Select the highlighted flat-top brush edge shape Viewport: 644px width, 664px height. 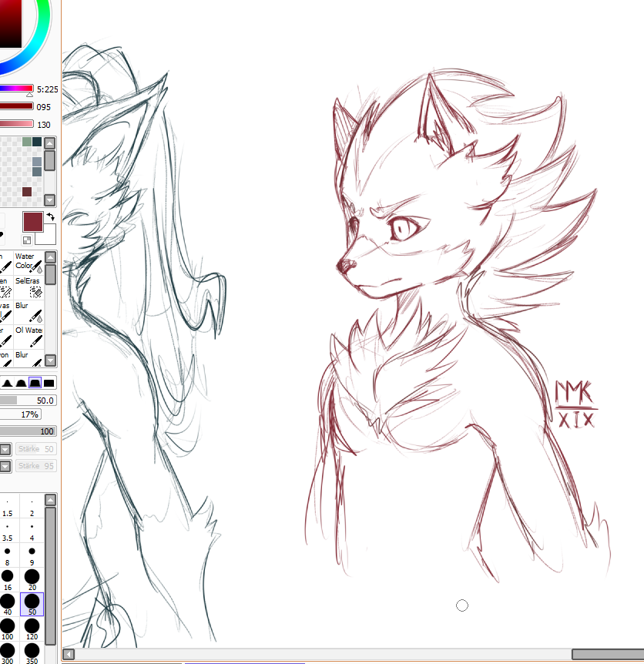point(35,383)
